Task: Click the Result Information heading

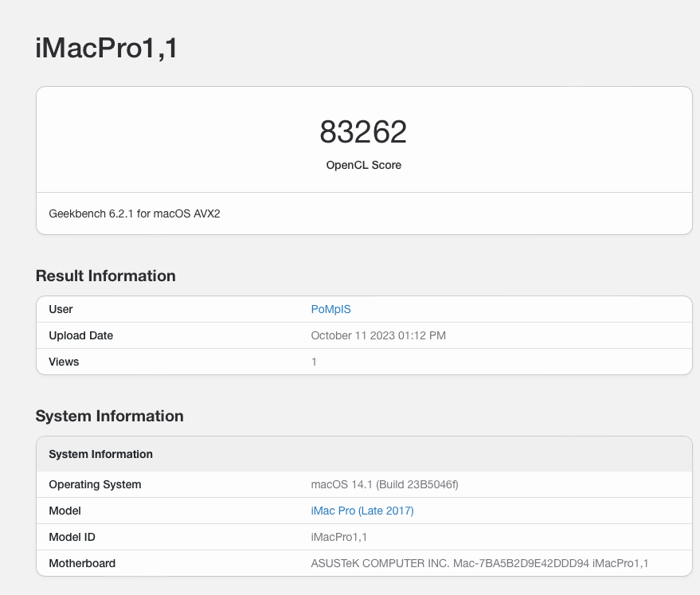Action: [x=106, y=276]
